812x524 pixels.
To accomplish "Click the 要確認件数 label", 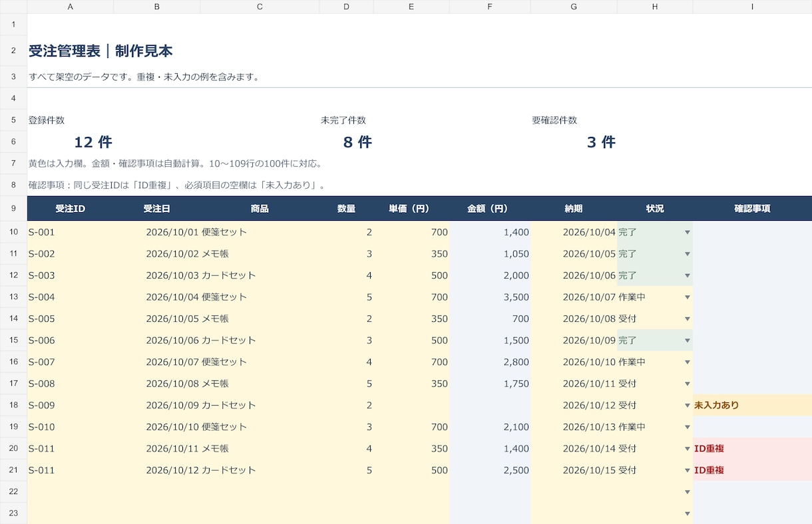I will (x=554, y=120).
